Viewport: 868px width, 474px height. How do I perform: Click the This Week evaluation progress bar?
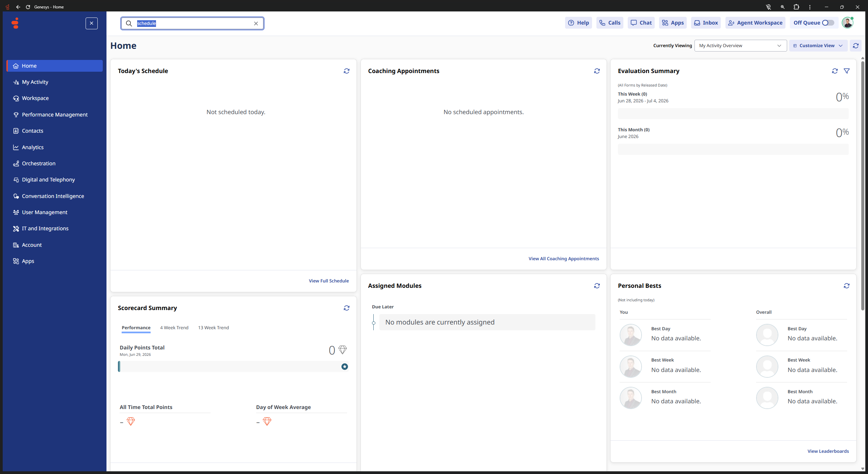(x=733, y=113)
